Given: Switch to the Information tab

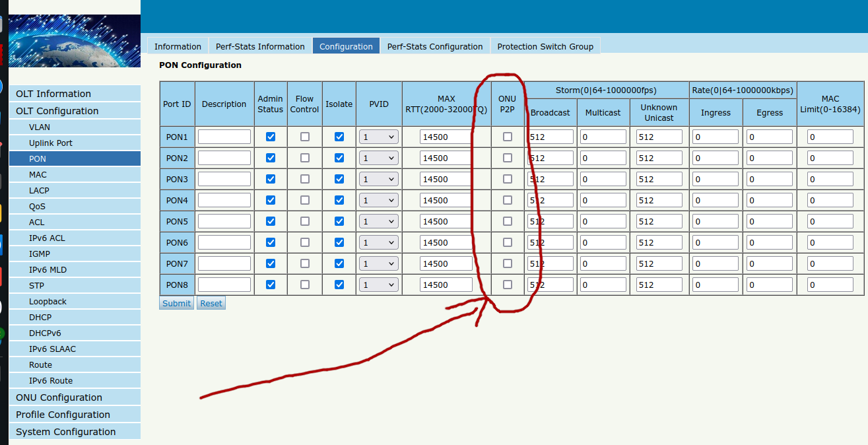Looking at the screenshot, I should pyautogui.click(x=178, y=46).
